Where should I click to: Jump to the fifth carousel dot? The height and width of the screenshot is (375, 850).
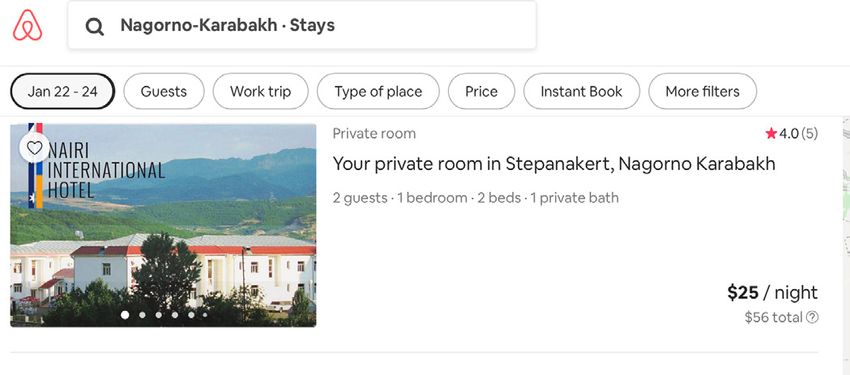point(191,315)
